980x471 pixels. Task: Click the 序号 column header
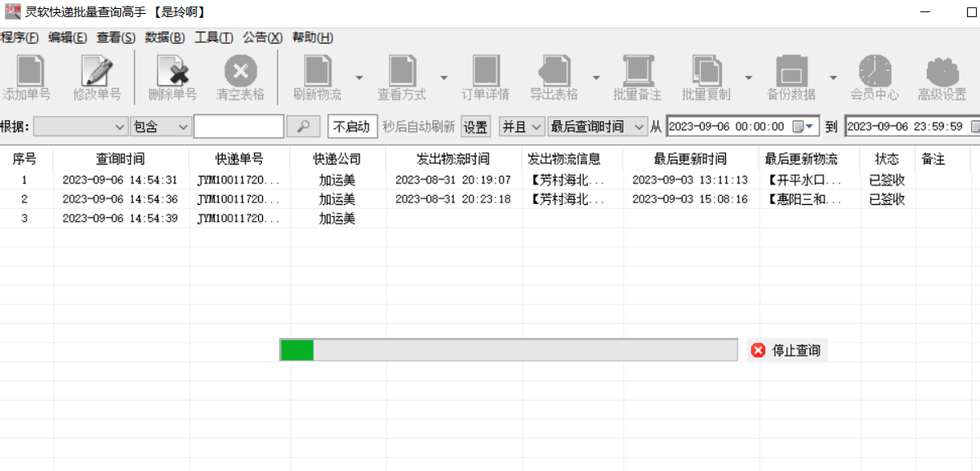click(24, 159)
